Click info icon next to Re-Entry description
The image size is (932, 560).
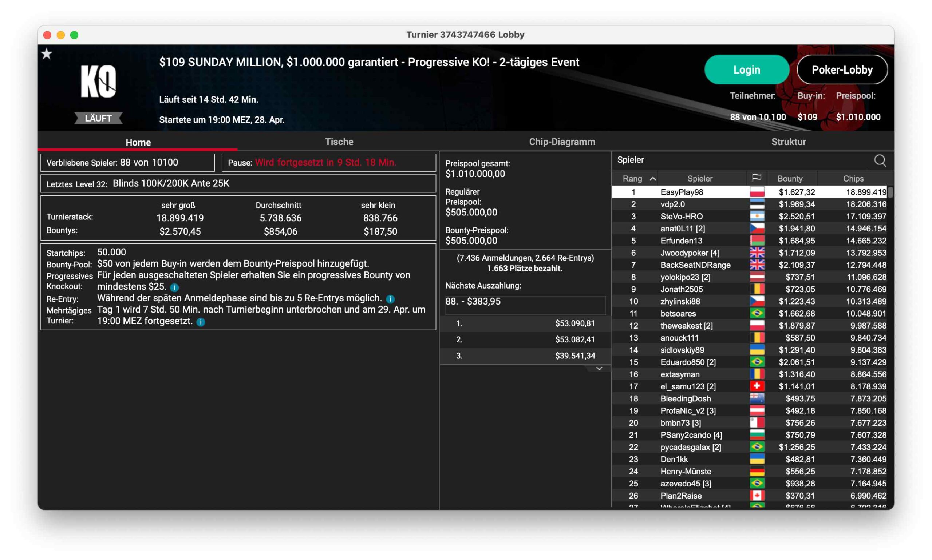[x=390, y=299]
